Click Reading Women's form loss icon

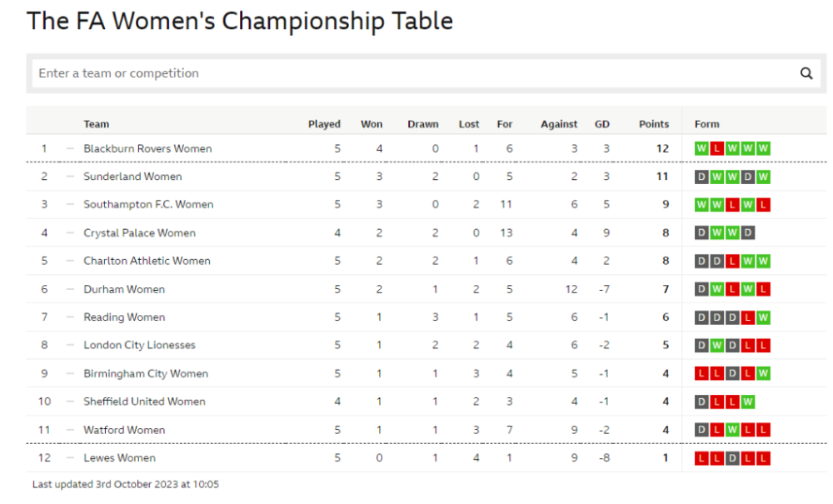point(748,317)
